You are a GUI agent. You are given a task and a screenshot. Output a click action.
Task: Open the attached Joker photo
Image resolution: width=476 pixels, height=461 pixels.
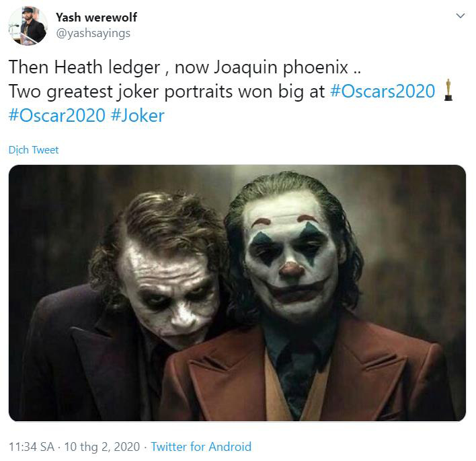237,293
